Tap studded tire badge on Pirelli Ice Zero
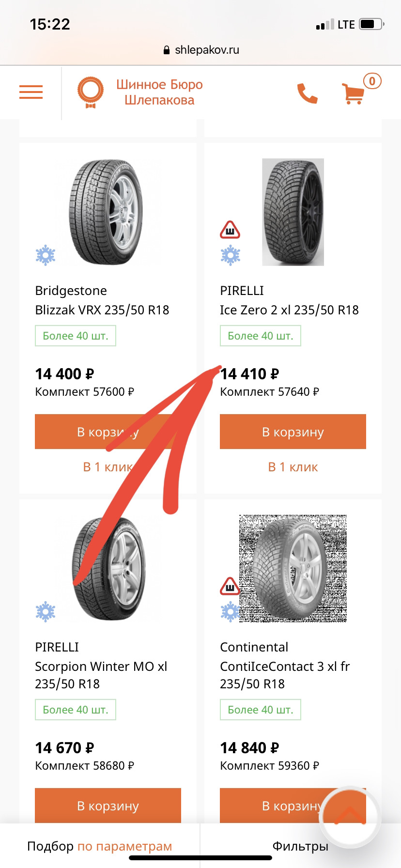This screenshot has width=401, height=868. tap(230, 231)
